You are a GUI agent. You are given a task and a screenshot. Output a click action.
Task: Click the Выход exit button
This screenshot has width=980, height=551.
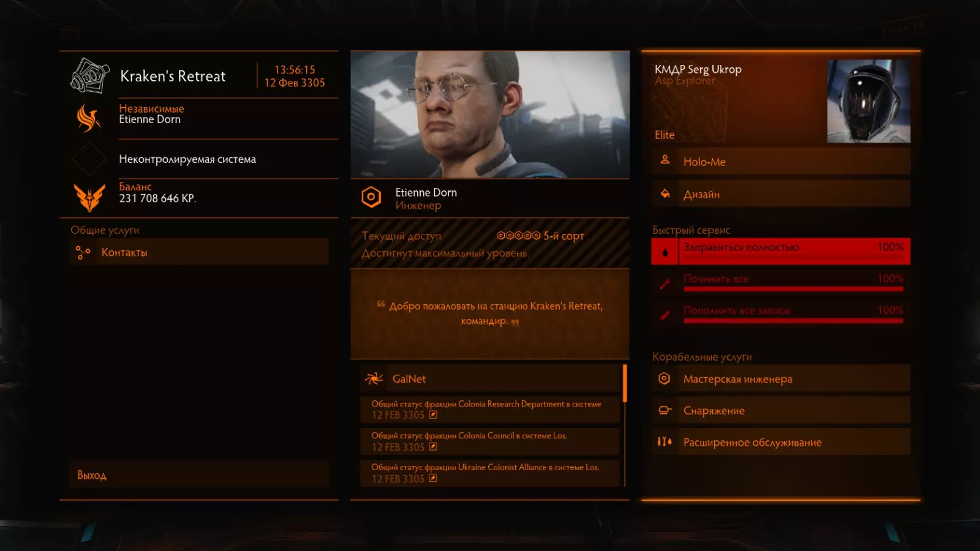point(199,475)
